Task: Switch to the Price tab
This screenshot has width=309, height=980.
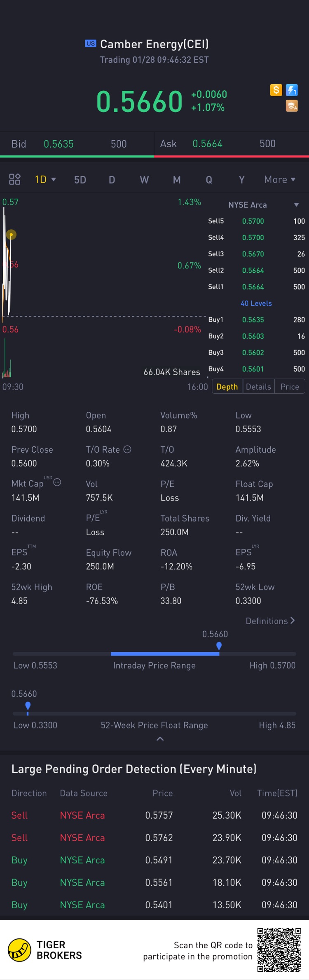Action: pos(290,387)
